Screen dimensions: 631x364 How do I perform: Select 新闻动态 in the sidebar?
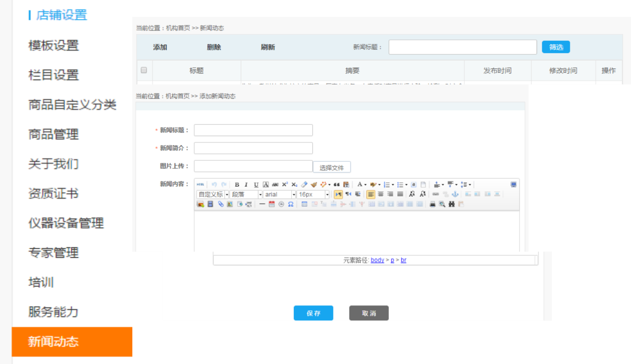tap(72, 342)
